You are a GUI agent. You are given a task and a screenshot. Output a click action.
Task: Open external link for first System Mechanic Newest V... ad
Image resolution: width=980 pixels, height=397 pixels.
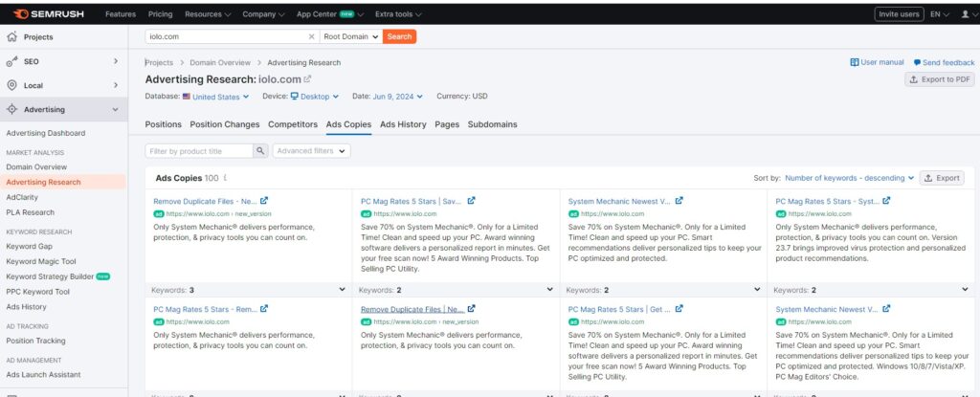(679, 201)
